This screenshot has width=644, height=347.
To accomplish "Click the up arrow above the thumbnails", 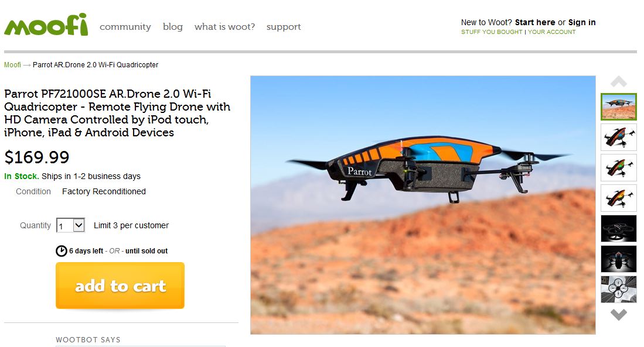I will (619, 81).
